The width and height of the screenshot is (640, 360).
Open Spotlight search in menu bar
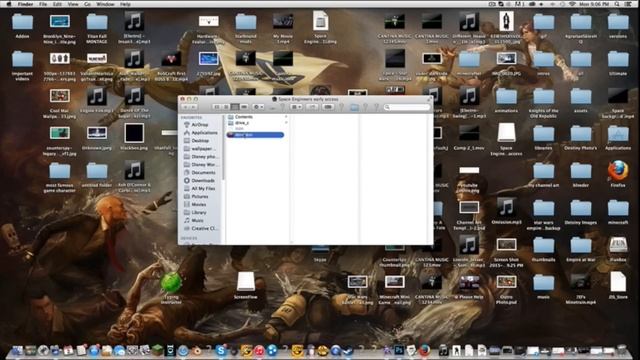pyautogui.click(x=617, y=4)
